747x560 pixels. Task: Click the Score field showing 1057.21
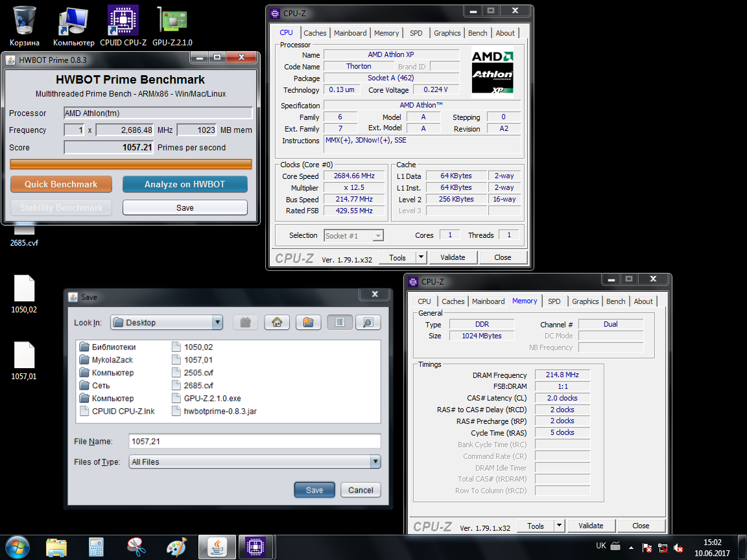click(109, 147)
